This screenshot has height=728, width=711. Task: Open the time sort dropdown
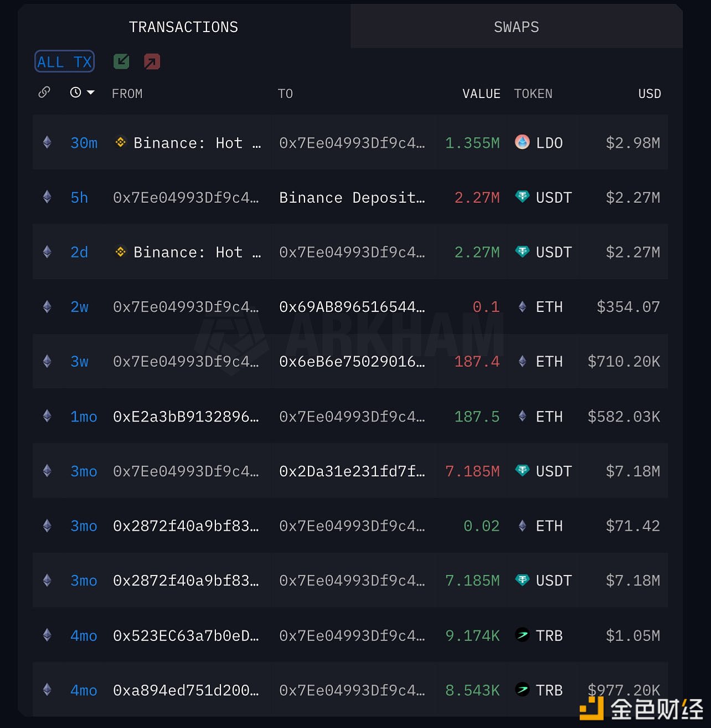tap(82, 93)
